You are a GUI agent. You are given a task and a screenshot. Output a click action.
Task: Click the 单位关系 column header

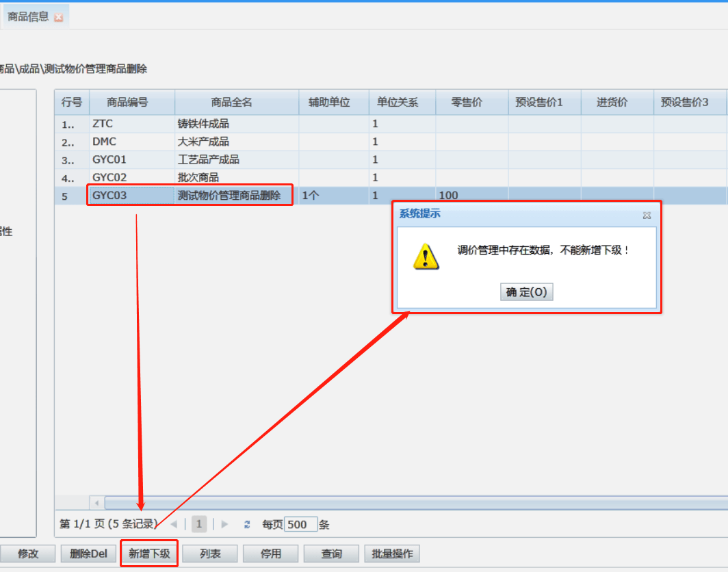tap(402, 102)
